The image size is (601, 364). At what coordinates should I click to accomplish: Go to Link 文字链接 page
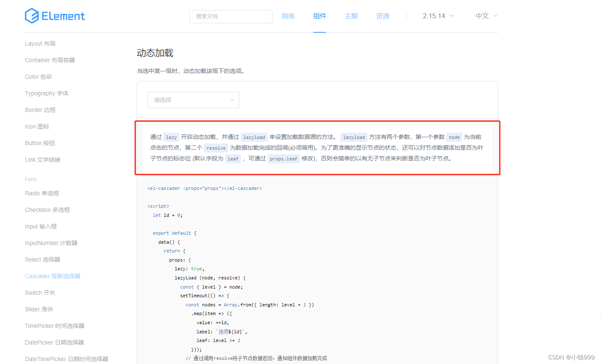[43, 160]
